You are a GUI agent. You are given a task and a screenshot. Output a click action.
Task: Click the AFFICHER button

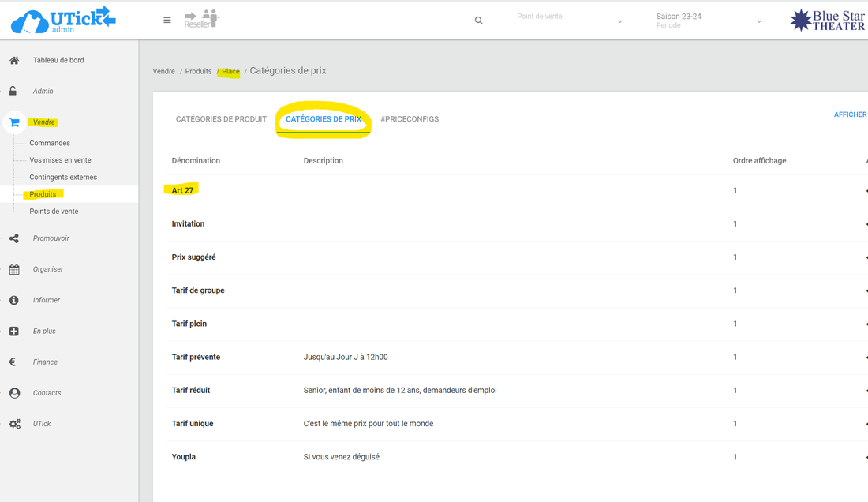850,115
